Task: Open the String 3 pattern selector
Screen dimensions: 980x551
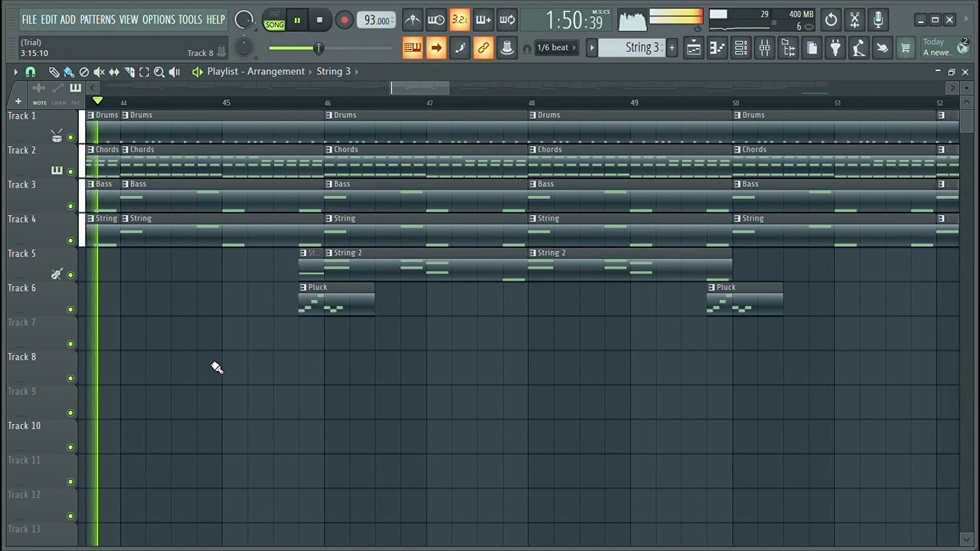Action: click(x=632, y=47)
